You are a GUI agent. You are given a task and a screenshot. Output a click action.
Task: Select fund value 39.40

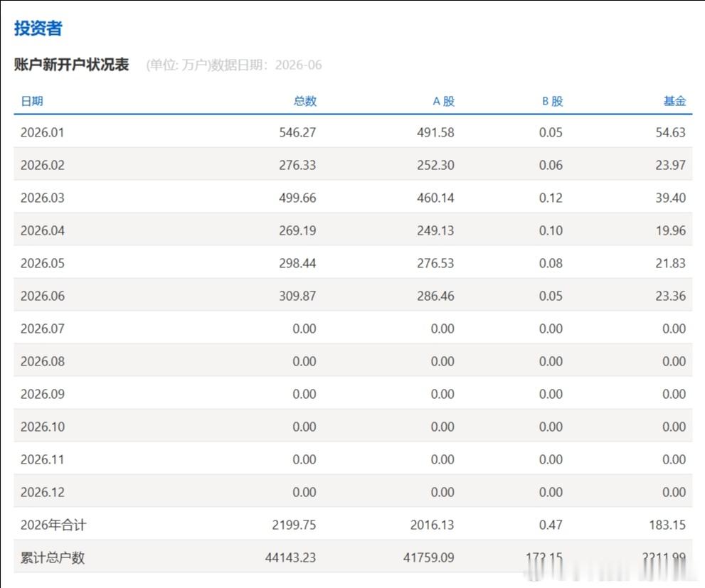(x=670, y=198)
